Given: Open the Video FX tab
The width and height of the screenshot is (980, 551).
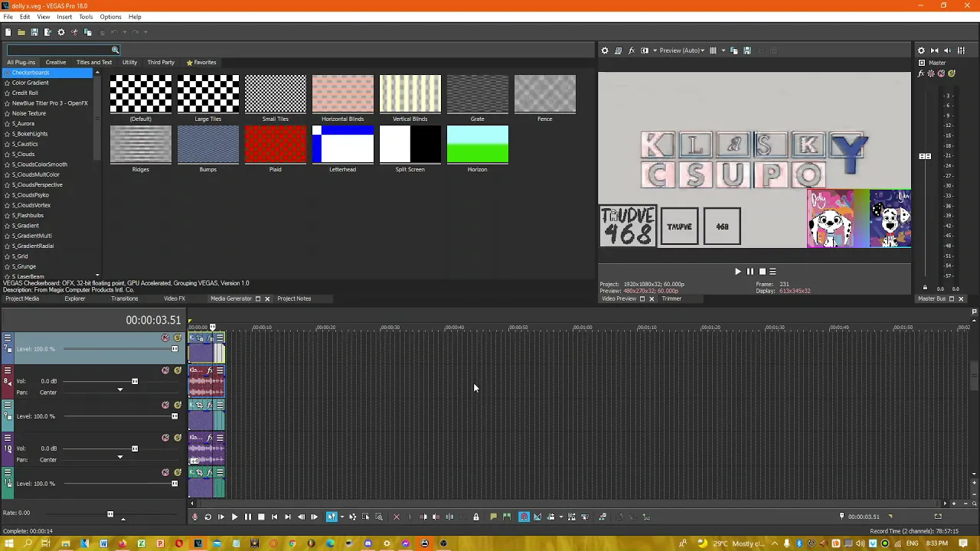Looking at the screenshot, I should click(174, 298).
